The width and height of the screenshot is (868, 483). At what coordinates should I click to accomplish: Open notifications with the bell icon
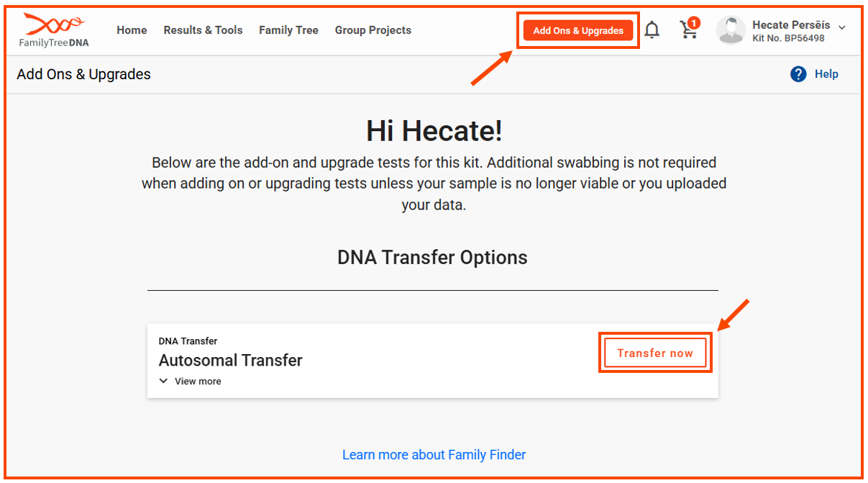[x=652, y=30]
